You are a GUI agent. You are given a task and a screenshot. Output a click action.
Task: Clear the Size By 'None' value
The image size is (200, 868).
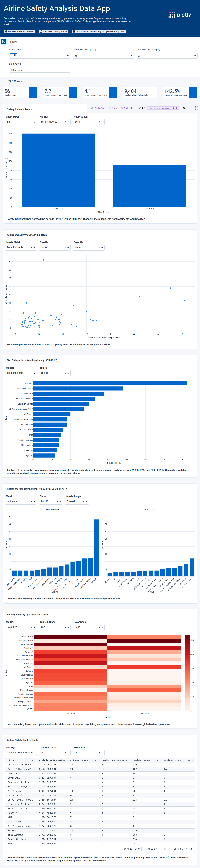click(x=65, y=248)
